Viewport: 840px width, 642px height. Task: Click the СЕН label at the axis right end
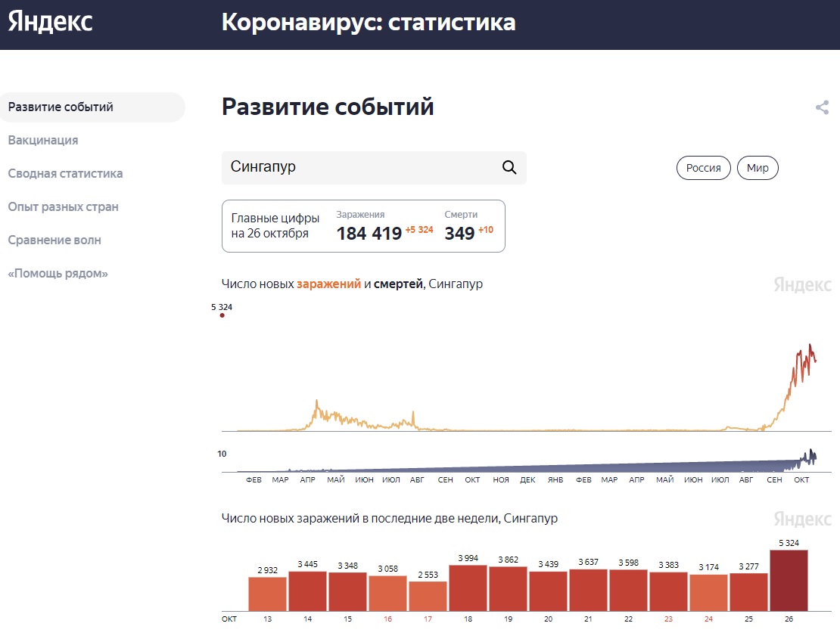(x=774, y=479)
